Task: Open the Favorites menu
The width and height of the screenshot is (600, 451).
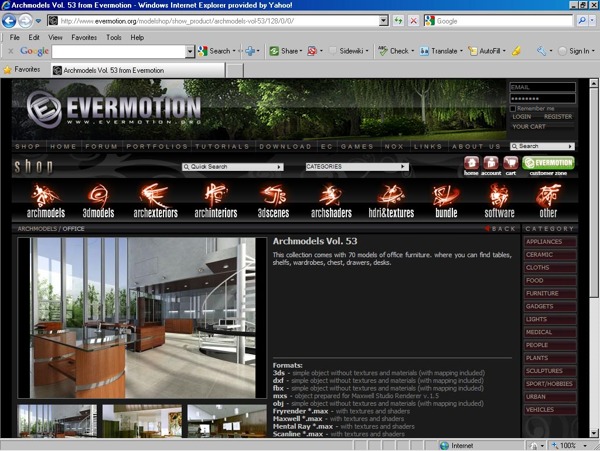Action: [84, 37]
